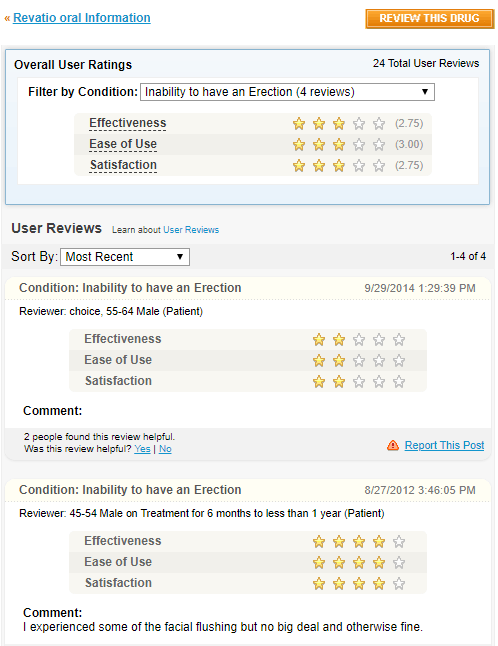Viewport: 498px width, 646px height.
Task: Click the Effectiveness rating definition label
Action: click(128, 123)
